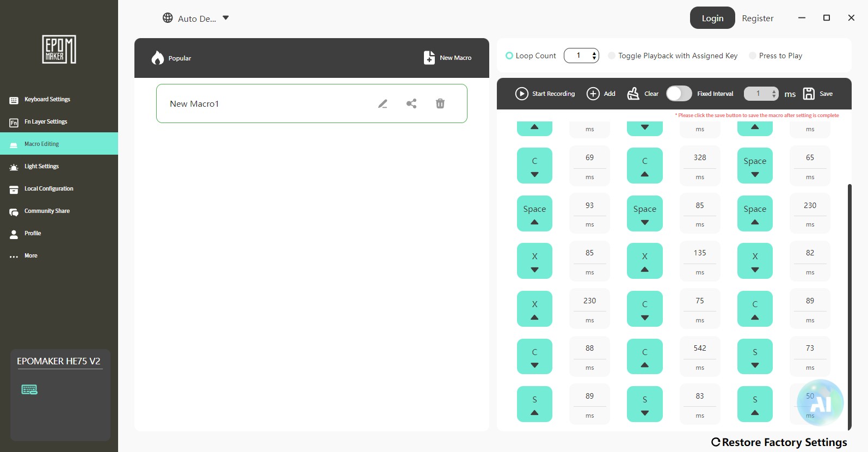Screen dimensions: 868x452
Task: Select the Press to Play option
Action: pyautogui.click(x=753, y=56)
